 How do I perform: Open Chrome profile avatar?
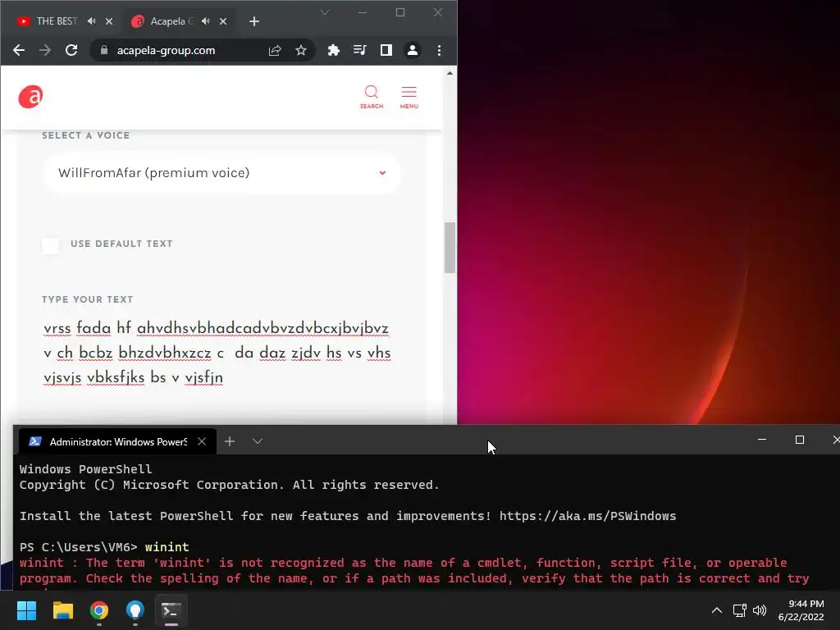(x=413, y=50)
